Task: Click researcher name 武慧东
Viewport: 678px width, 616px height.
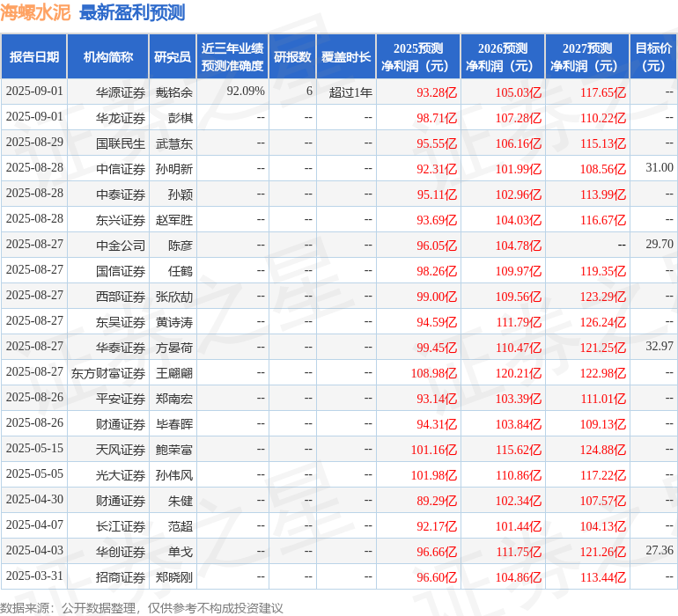Action: click(173, 143)
